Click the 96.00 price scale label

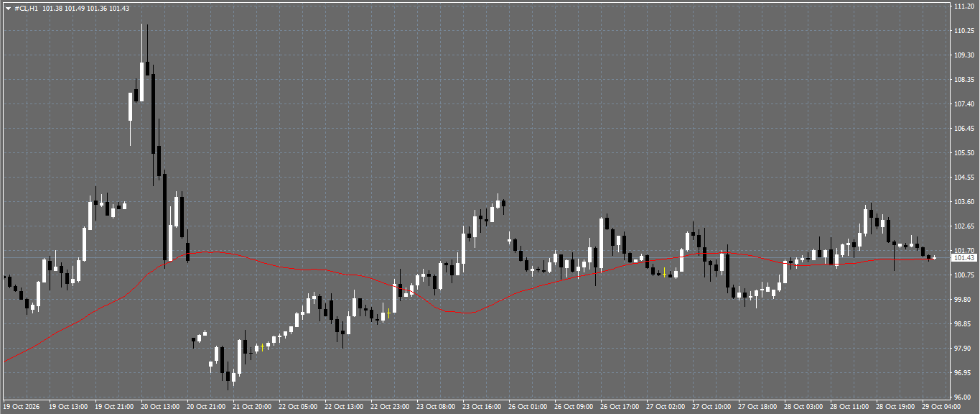tap(962, 397)
